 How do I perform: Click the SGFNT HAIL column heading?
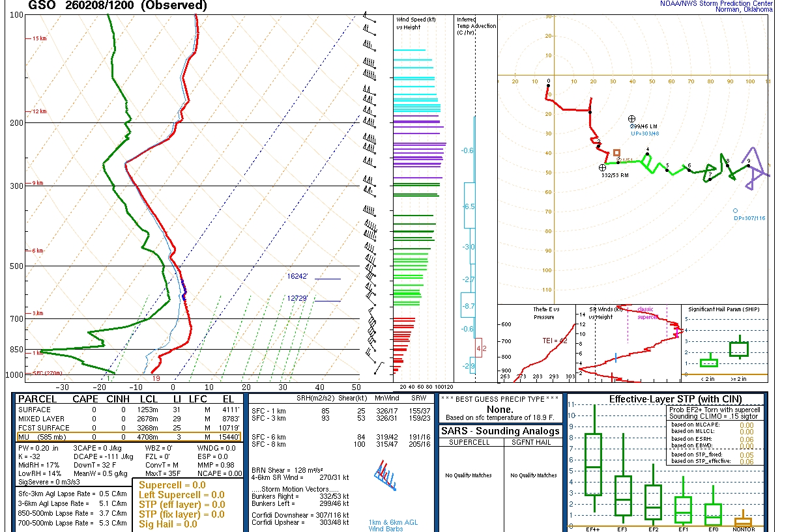(x=532, y=443)
